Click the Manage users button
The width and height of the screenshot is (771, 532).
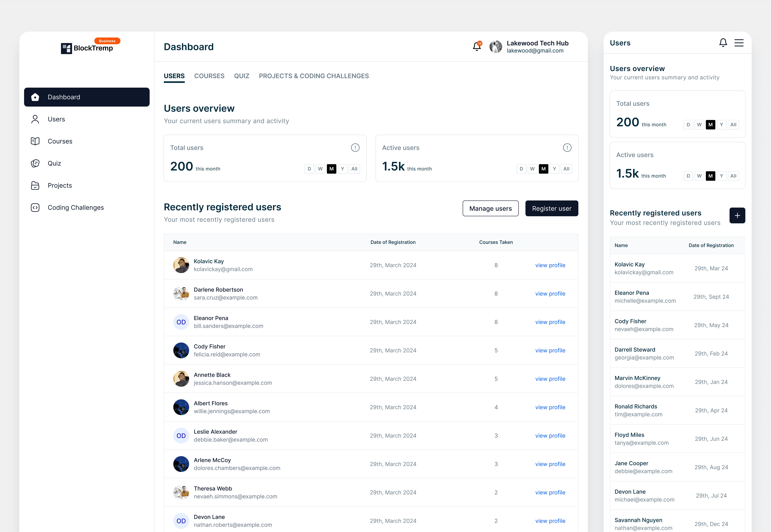coord(491,208)
